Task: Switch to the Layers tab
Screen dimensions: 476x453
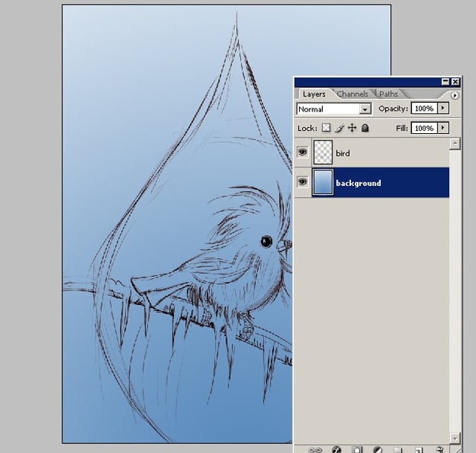Action: coord(314,94)
